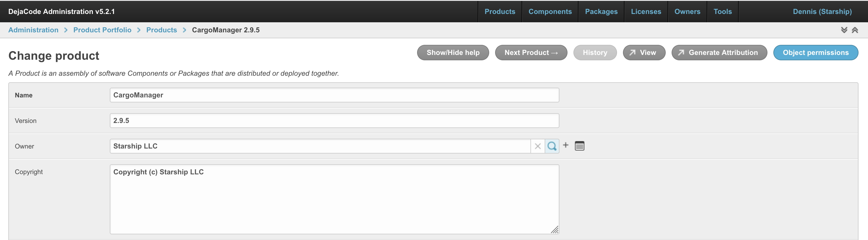Screen dimensions: 868x240
Task: Open the Products menu in top bar
Action: (500, 12)
